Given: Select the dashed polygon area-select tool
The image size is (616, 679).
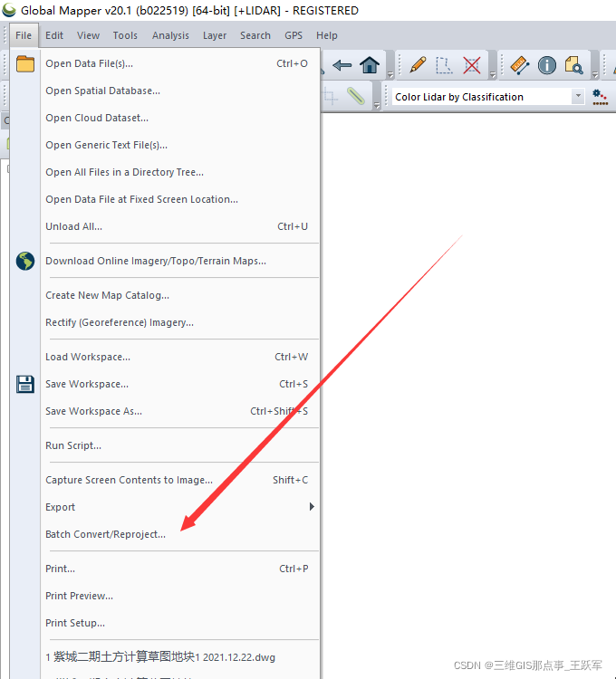Looking at the screenshot, I should click(444, 66).
